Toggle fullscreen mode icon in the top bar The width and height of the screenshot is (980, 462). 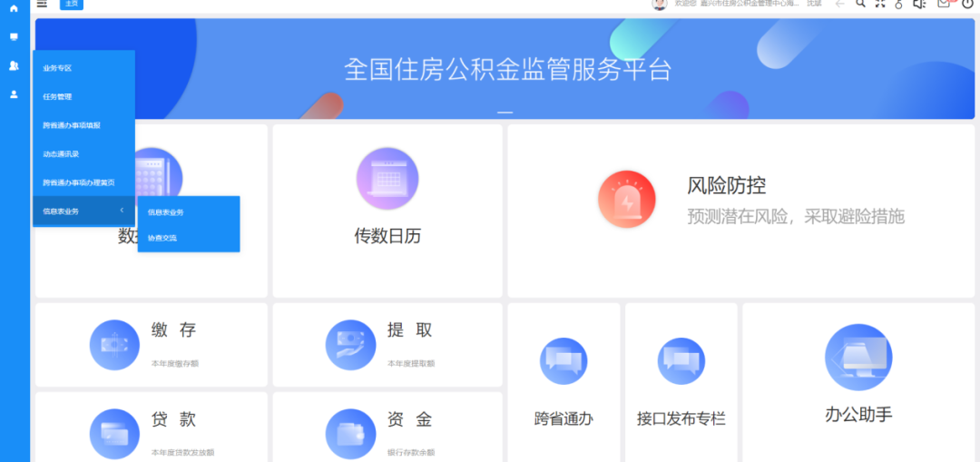879,4
